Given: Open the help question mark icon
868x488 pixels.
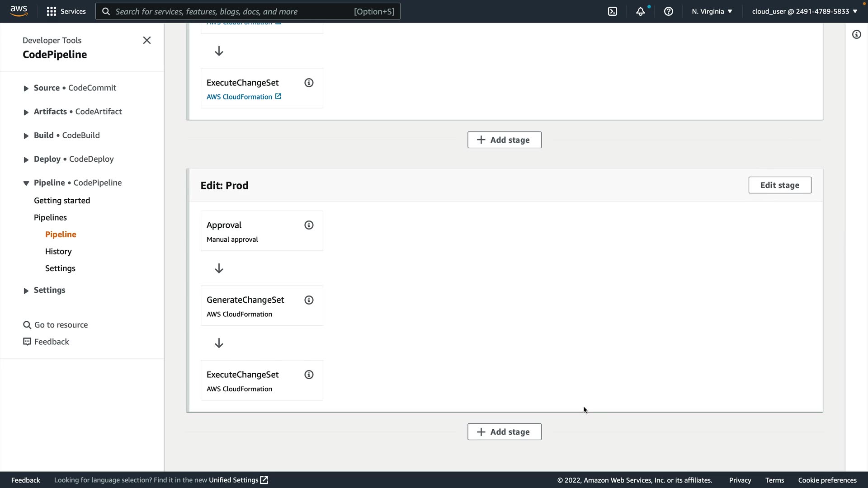Looking at the screenshot, I should click(668, 11).
